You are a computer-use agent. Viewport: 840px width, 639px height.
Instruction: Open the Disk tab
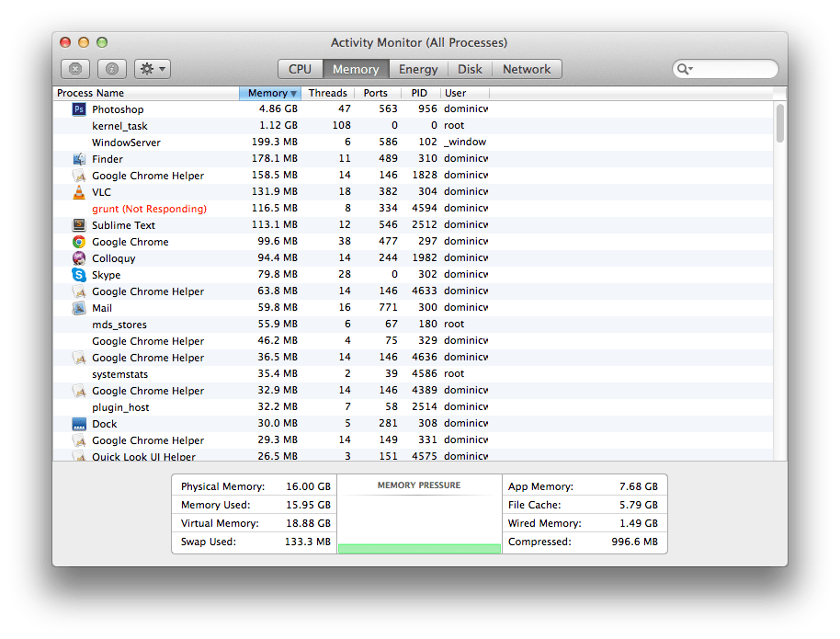point(470,68)
